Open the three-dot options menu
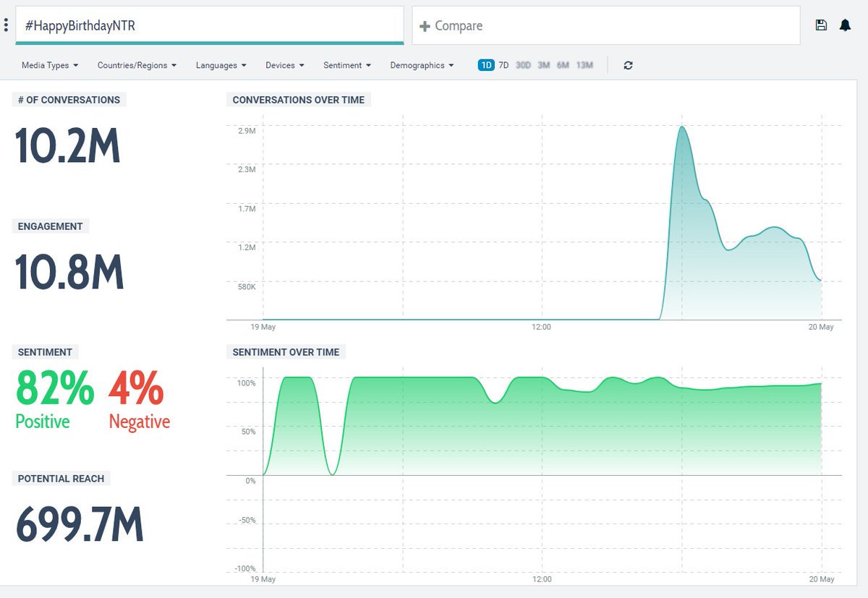The image size is (868, 598). pos(7,25)
